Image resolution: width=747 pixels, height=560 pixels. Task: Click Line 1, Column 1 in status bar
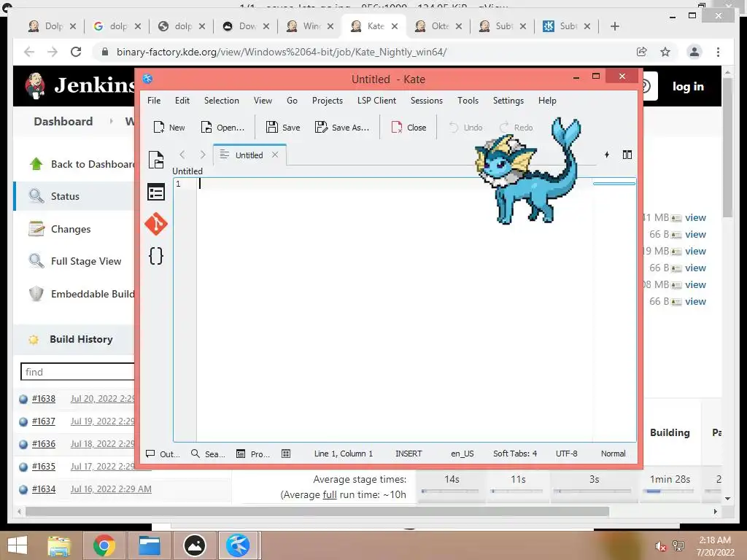tap(344, 454)
